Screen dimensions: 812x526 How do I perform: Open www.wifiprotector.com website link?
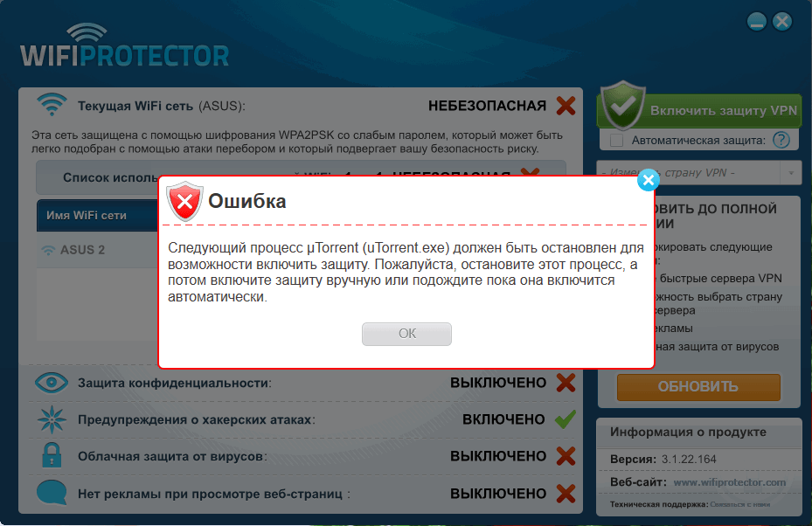(729, 482)
